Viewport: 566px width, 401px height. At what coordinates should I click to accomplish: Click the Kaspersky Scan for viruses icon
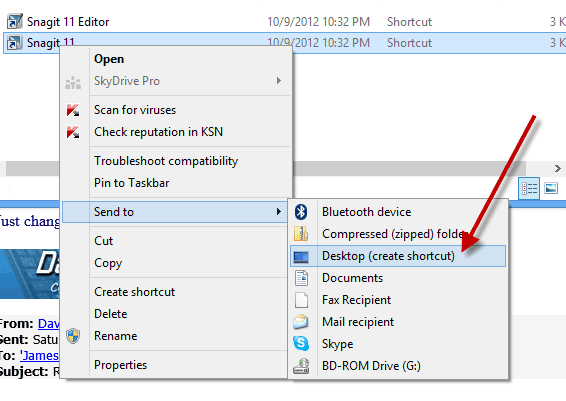coord(73,110)
